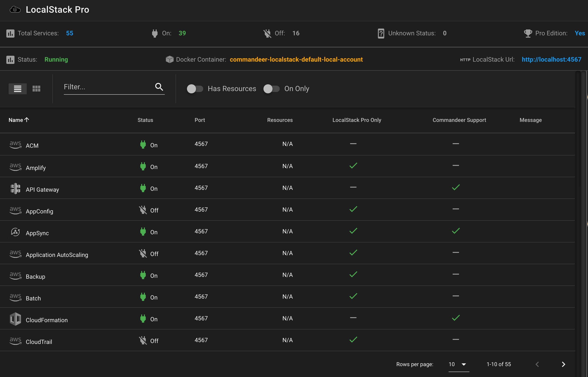Viewport: 588px width, 377px height.
Task: Click the CloudFormation service icon
Action: pos(15,319)
